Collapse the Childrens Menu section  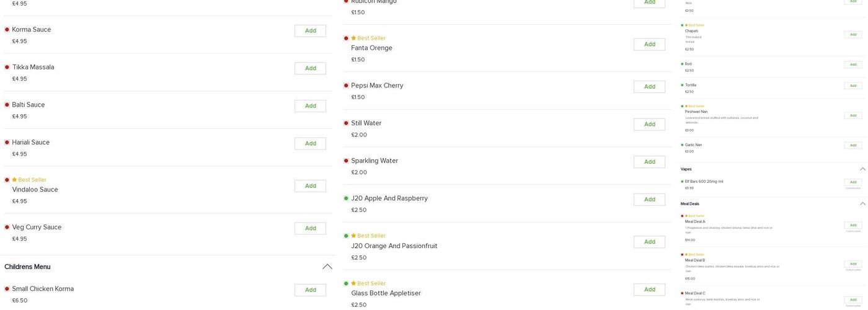[x=327, y=267]
